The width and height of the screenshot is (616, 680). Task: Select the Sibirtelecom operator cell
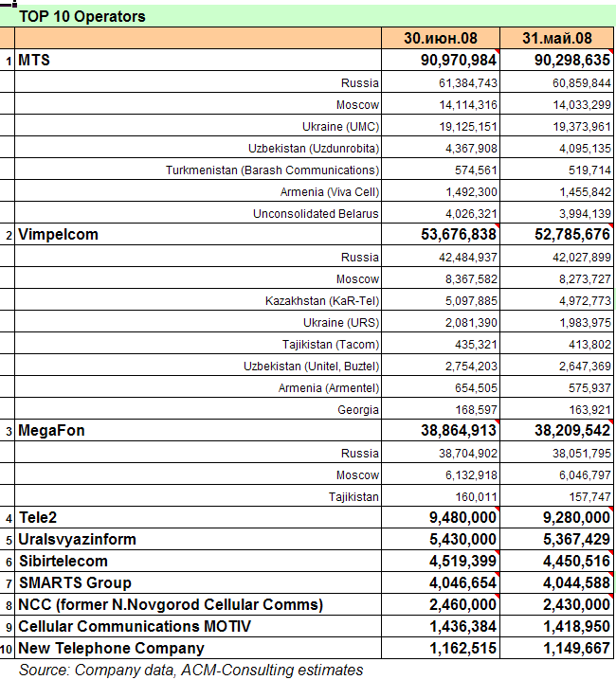pyautogui.click(x=198, y=561)
